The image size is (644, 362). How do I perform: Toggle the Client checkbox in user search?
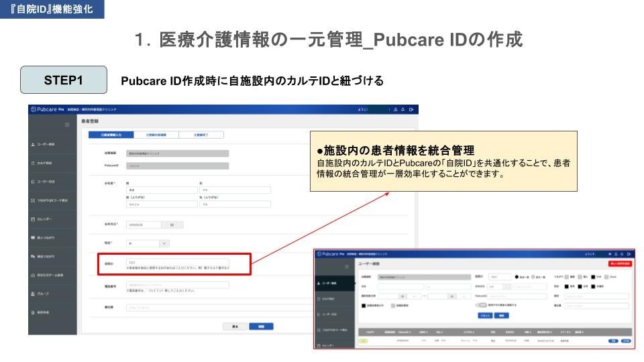click(606, 277)
